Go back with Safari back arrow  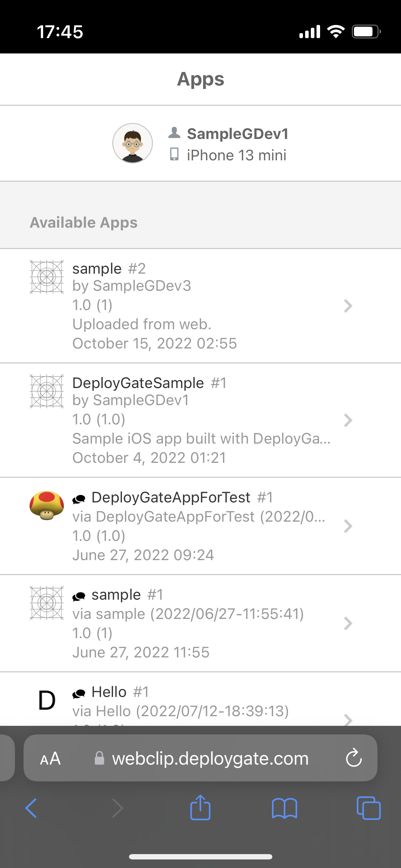31,808
